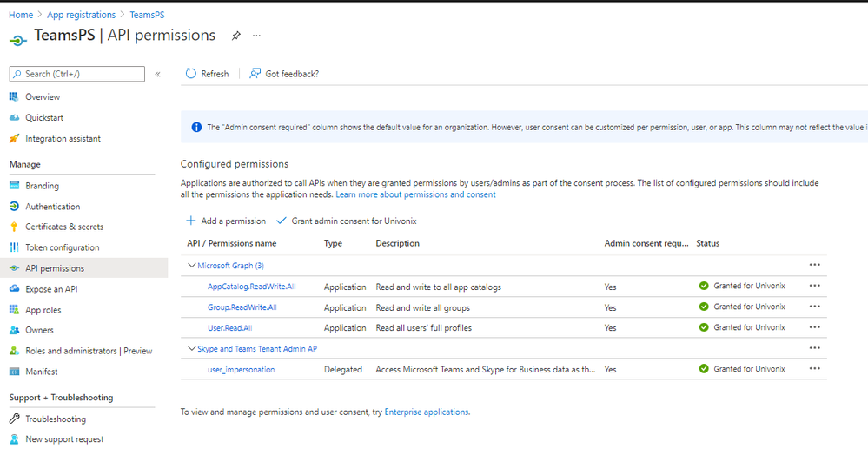Open the ellipsis menu for the user_impersonation row
The height and width of the screenshot is (468, 868).
pos(814,369)
